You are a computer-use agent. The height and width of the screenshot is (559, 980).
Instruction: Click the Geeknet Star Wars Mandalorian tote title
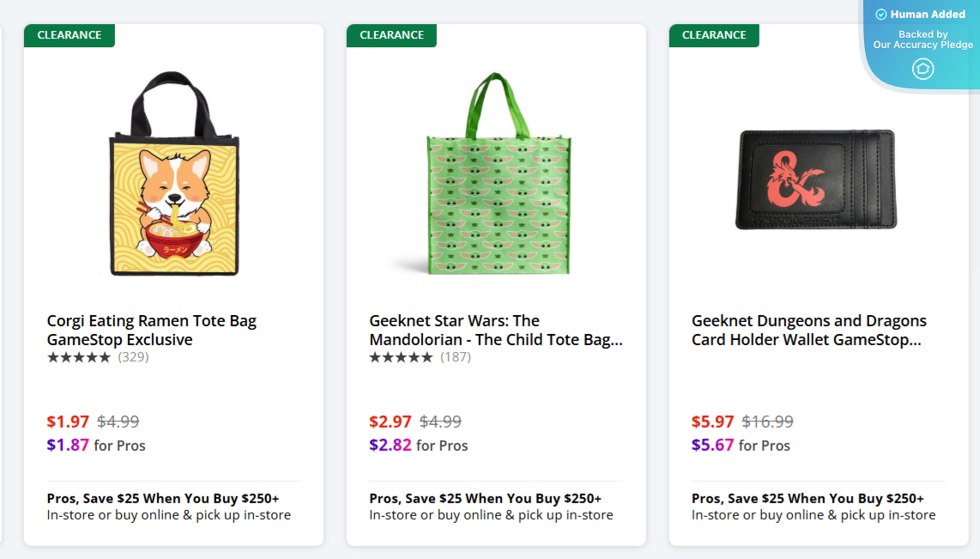tap(496, 330)
